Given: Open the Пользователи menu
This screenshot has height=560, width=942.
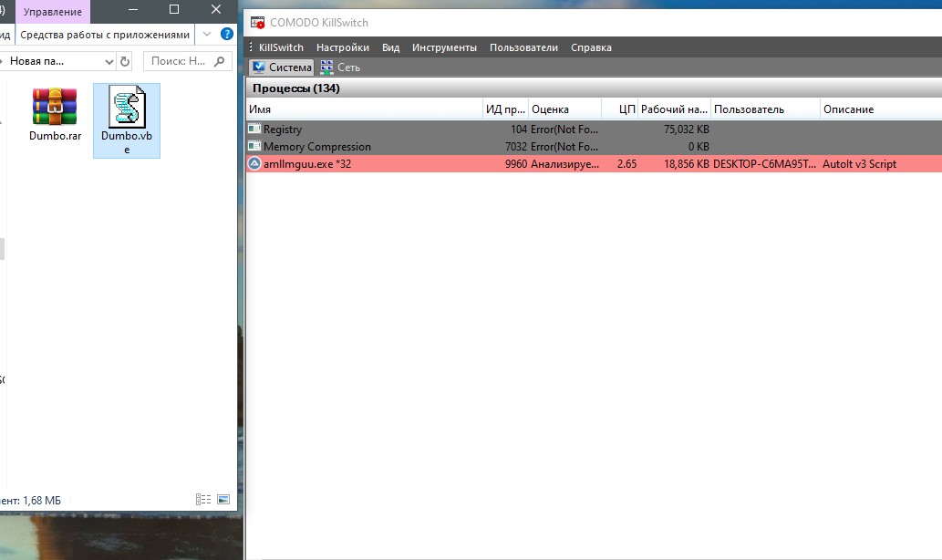Looking at the screenshot, I should [523, 47].
